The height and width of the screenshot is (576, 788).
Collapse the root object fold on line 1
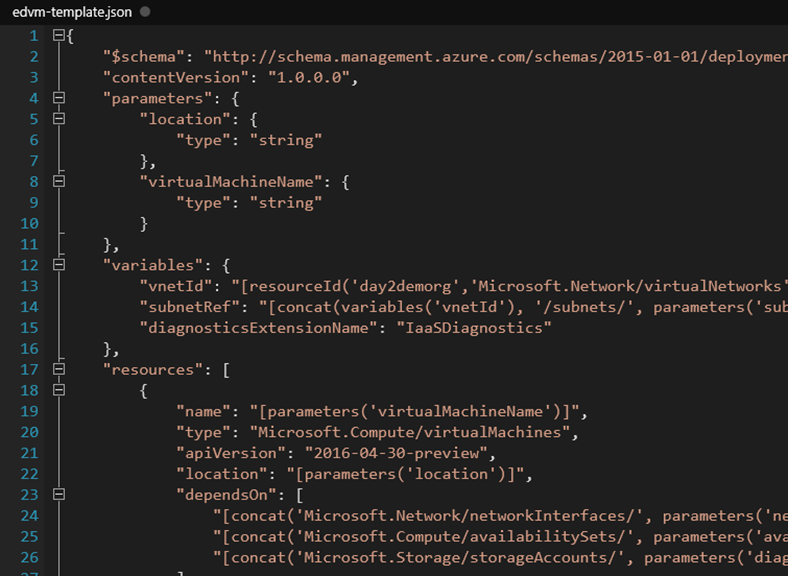click(x=58, y=36)
